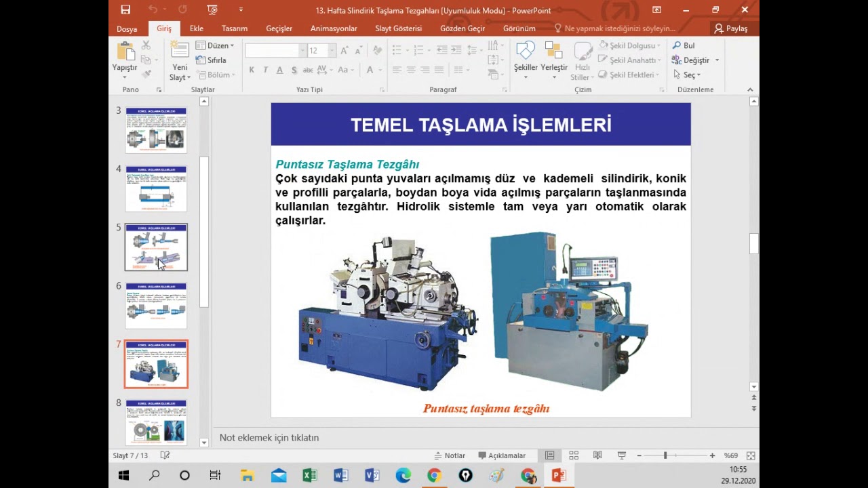The height and width of the screenshot is (488, 868).
Task: Click the zoom slider handle
Action: click(665, 455)
